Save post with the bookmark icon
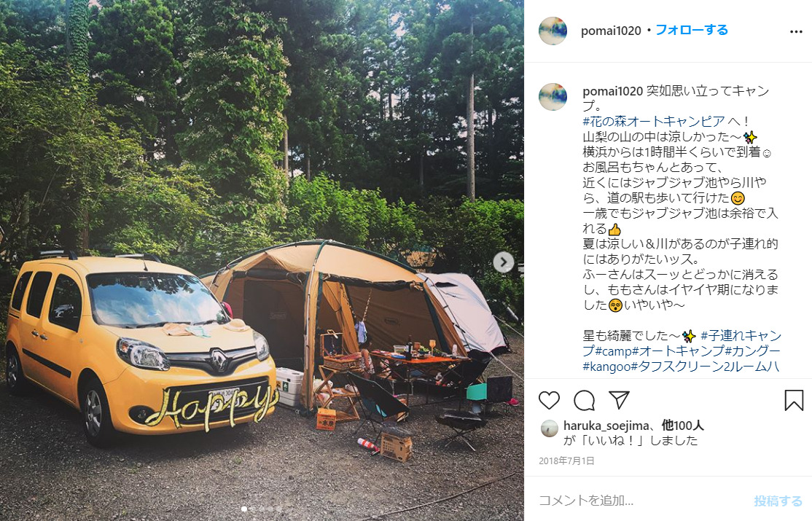The image size is (812, 521). click(793, 400)
